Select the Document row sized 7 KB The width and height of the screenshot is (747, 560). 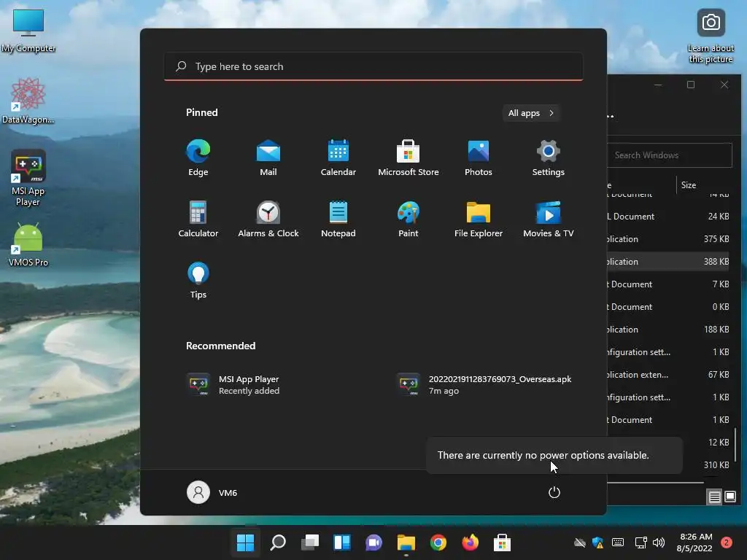668,284
